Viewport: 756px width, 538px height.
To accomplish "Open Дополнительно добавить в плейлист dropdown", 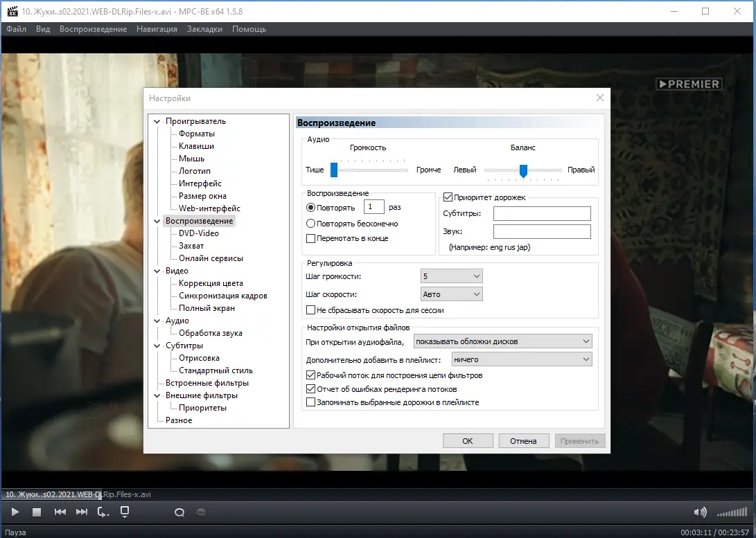I will click(522, 359).
